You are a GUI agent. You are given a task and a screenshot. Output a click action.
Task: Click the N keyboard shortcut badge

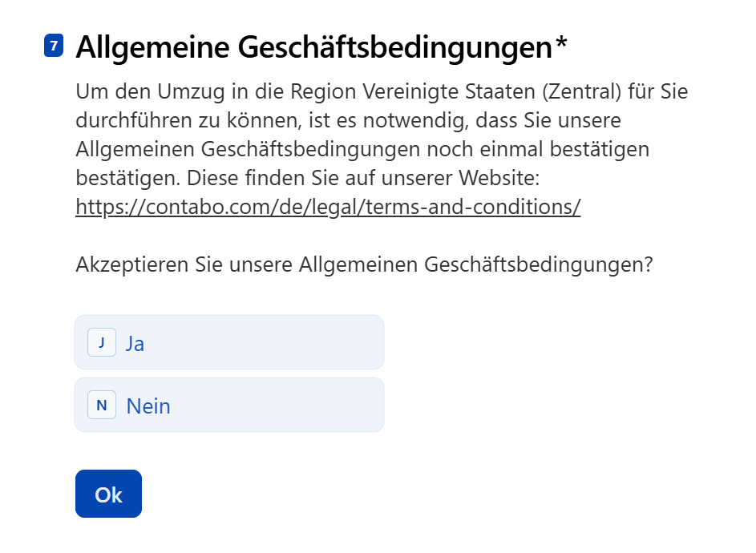click(102, 406)
